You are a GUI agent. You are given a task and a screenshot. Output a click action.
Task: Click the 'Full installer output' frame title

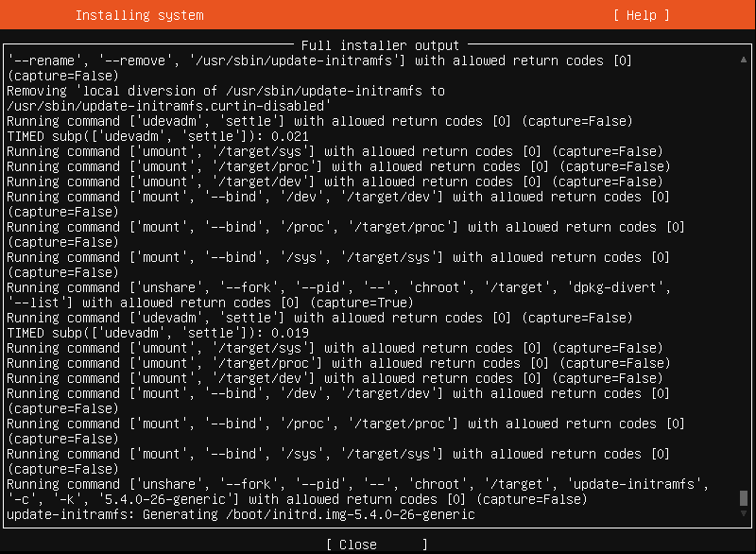pos(381,45)
